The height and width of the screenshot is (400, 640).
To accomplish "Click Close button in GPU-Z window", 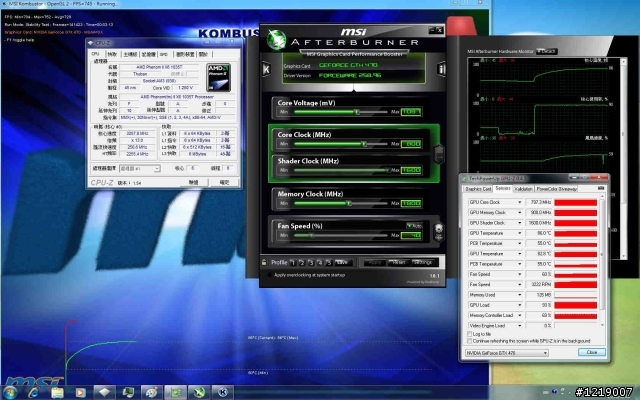I will (591, 352).
